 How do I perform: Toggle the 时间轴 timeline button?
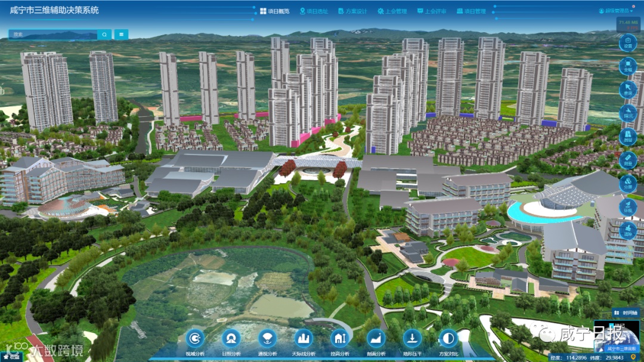pyautogui.click(x=626, y=313)
